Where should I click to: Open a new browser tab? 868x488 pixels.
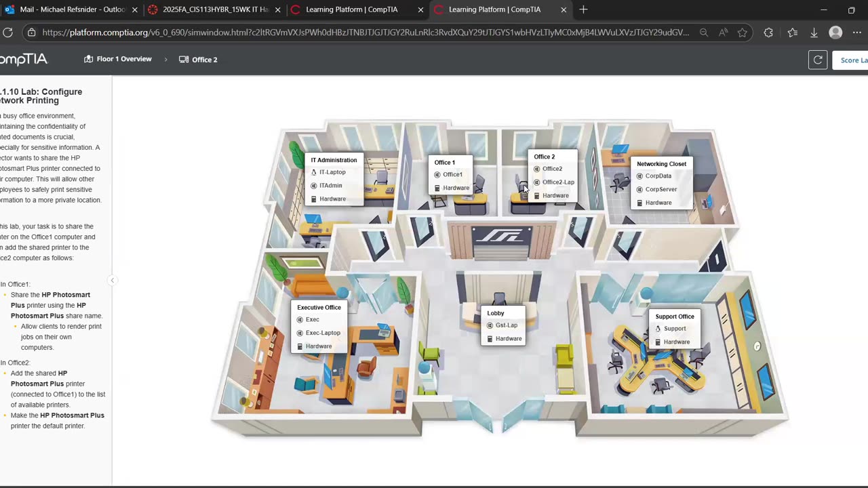click(584, 9)
